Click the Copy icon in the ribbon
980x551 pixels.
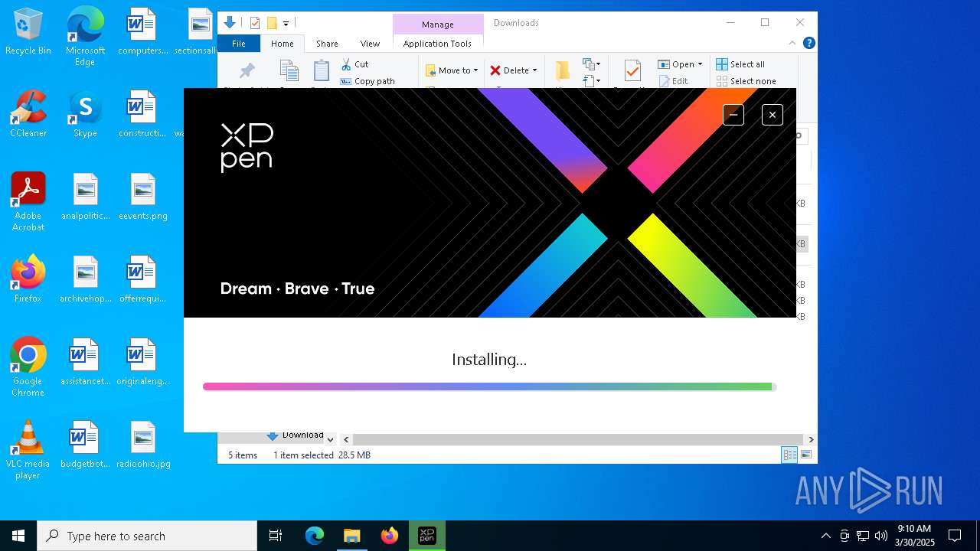coord(289,71)
